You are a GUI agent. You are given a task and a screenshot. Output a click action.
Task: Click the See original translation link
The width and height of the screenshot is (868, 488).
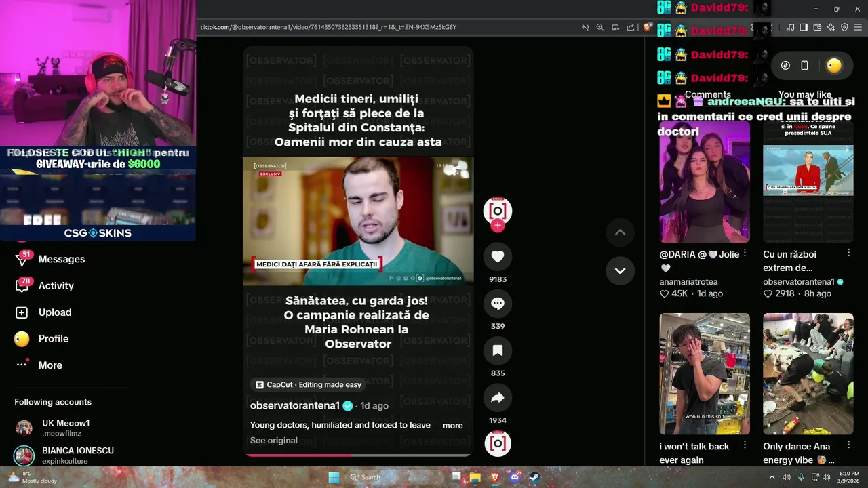point(273,441)
